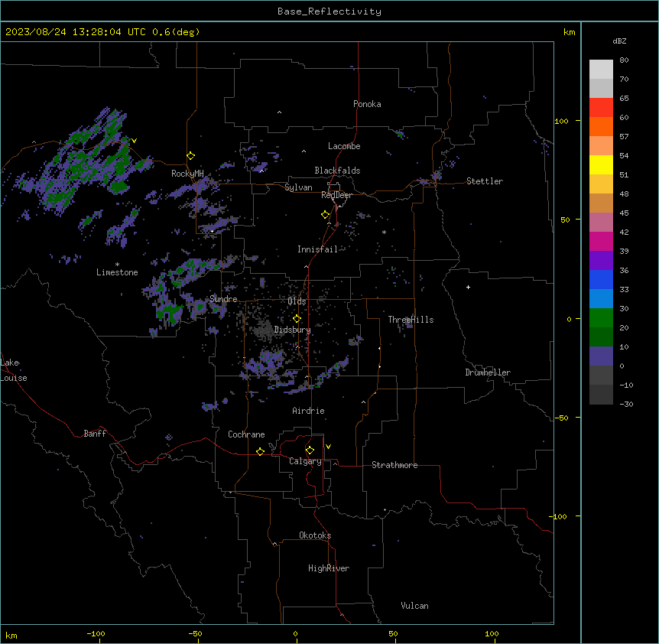Select the Strathmore label
Screen dimensions: 659x644
[x=394, y=465]
